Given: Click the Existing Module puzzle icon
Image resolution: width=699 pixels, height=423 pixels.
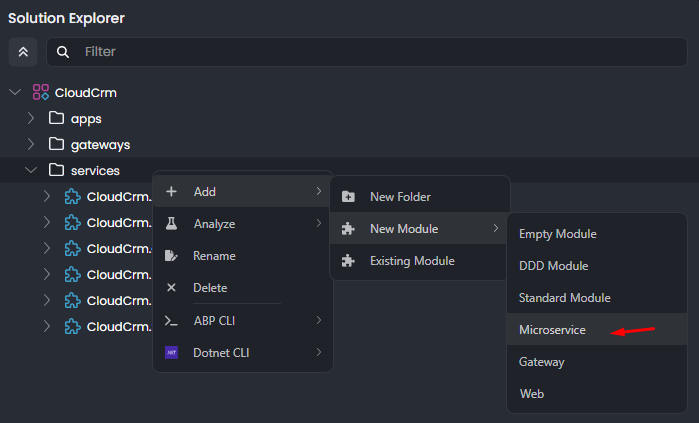Looking at the screenshot, I should pyautogui.click(x=348, y=261).
